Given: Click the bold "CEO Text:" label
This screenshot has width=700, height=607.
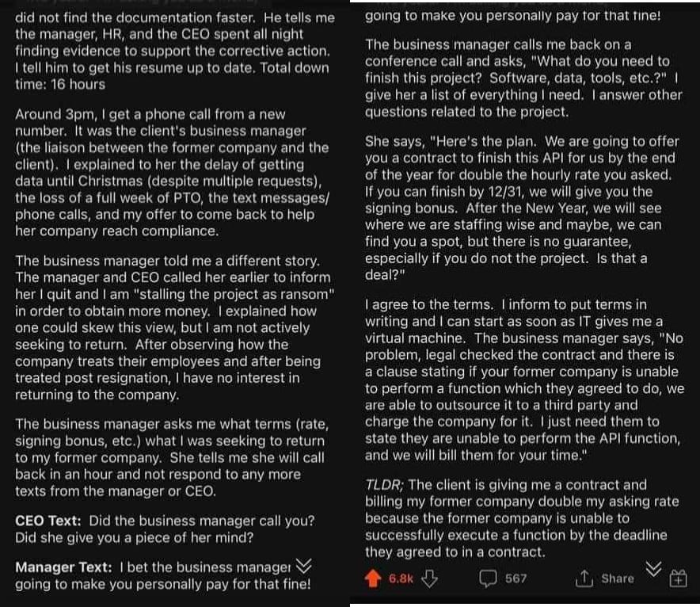Looking at the screenshot, I should click(50, 521).
